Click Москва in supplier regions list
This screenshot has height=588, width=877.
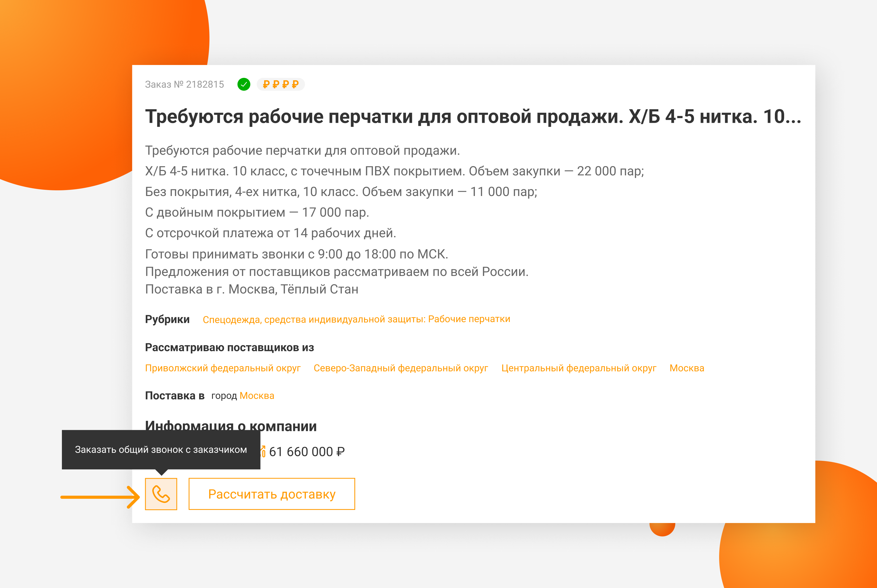[x=686, y=368]
